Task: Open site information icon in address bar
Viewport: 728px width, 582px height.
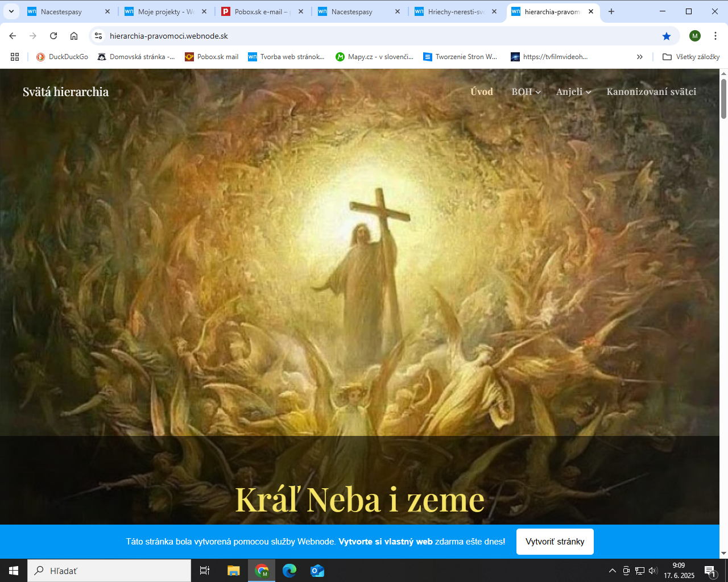Action: [x=98, y=36]
